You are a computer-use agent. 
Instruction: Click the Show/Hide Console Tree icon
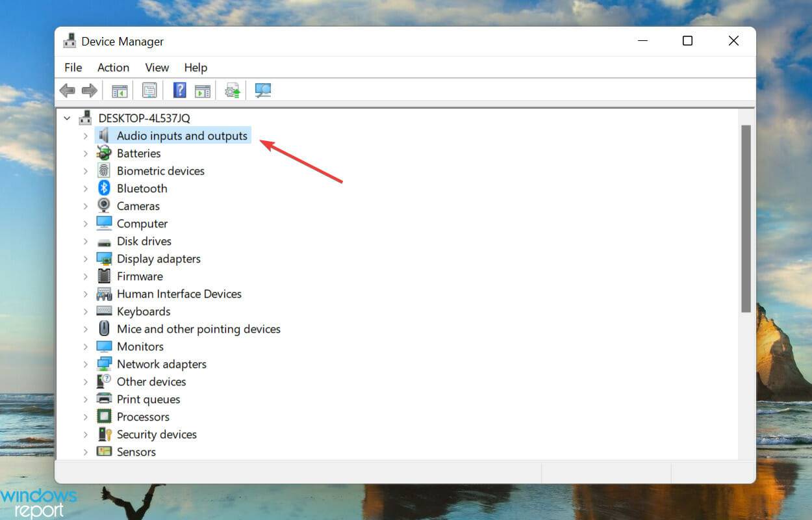coord(119,90)
